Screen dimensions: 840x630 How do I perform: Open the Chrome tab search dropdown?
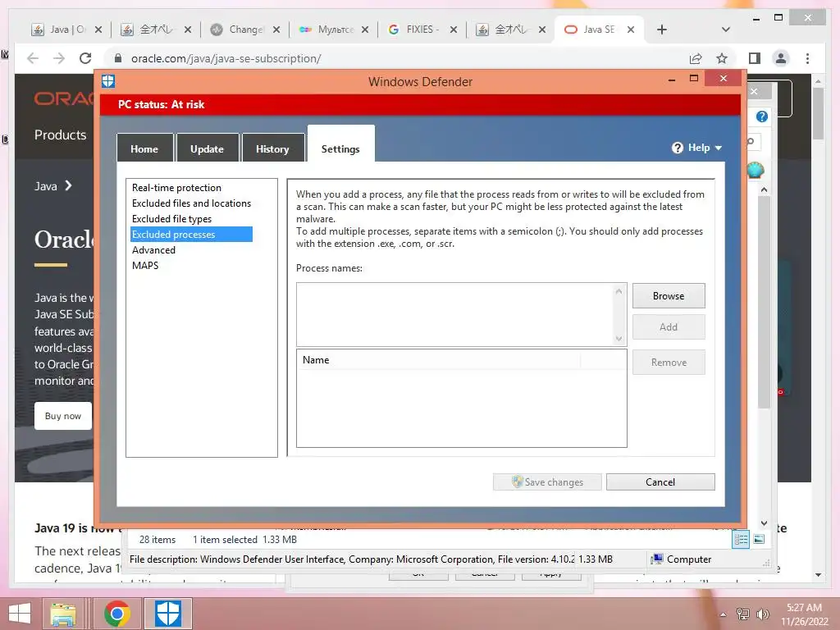[x=726, y=30]
